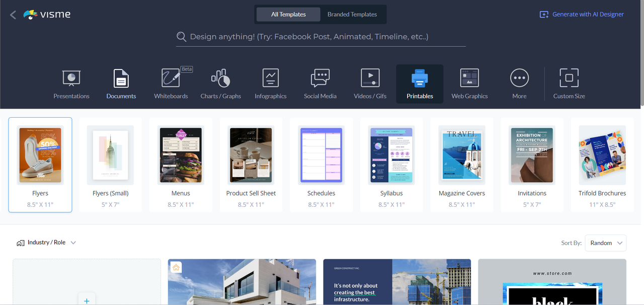Click the Sort By label
Image resolution: width=644 pixels, height=305 pixels.
coord(572,243)
